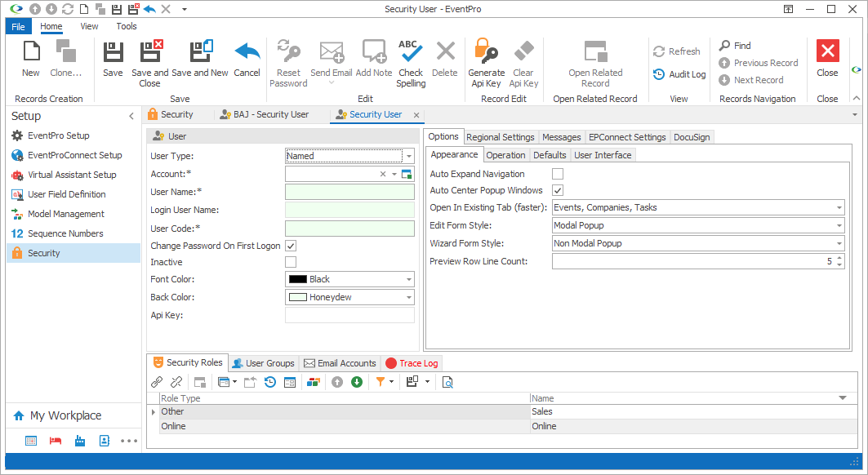Viewport: 868px width, 475px height.
Task: Click quick access blue undo arrow
Action: pyautogui.click(x=149, y=9)
